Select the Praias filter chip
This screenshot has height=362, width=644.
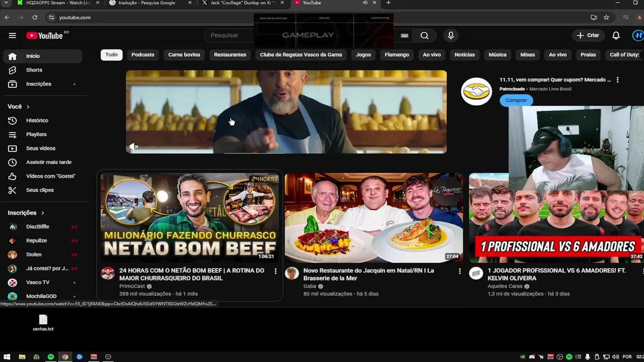tap(588, 55)
